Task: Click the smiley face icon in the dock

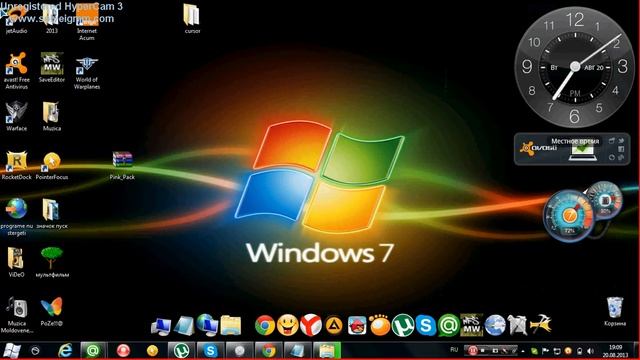Action: (287, 325)
